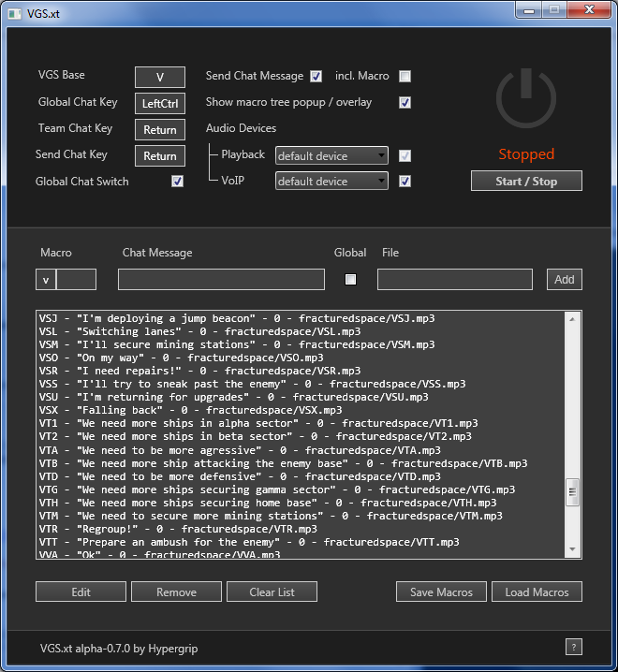This screenshot has height=672, width=618.
Task: Click the macro list scroll up arrow
Action: (572, 319)
